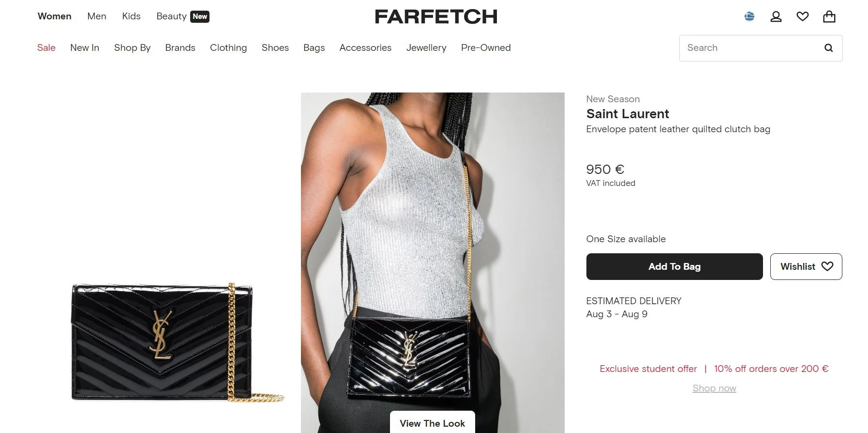Switch to the Men department tab
The height and width of the screenshot is (433, 868).
coord(97,16)
